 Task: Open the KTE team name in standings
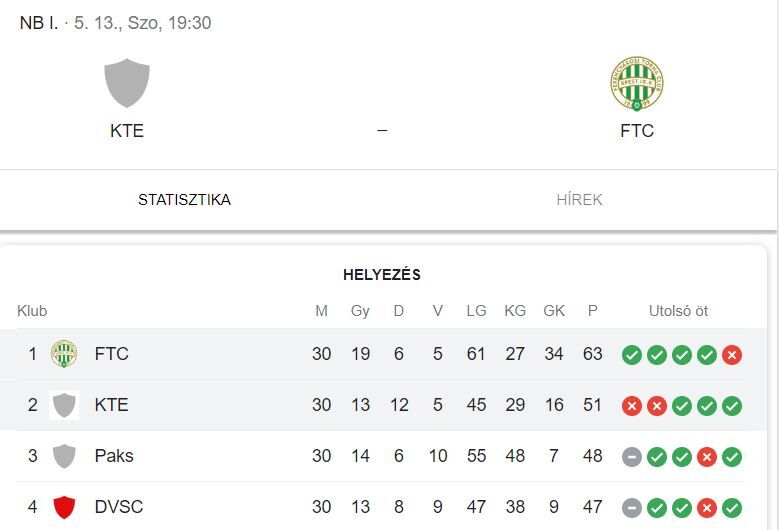(x=111, y=405)
